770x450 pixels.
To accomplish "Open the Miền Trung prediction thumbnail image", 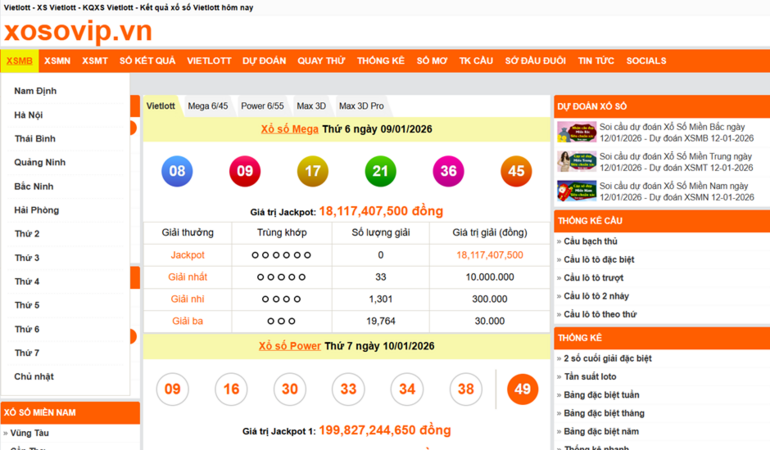I will 576,162.
